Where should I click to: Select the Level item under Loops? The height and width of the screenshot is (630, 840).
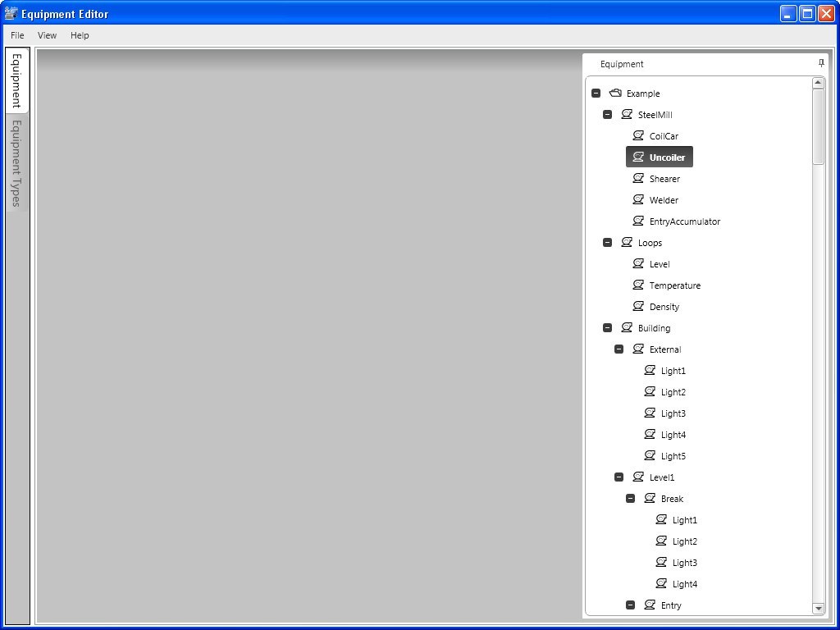pos(658,263)
